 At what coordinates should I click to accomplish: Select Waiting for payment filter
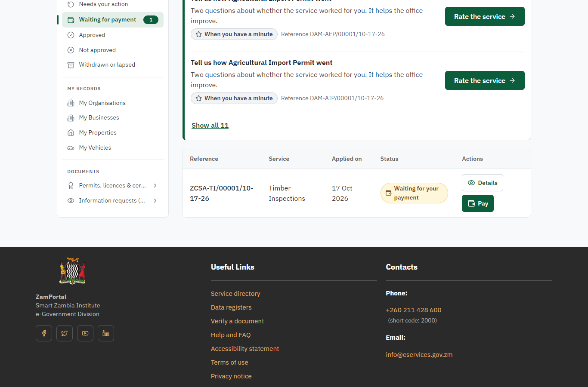pyautogui.click(x=113, y=20)
